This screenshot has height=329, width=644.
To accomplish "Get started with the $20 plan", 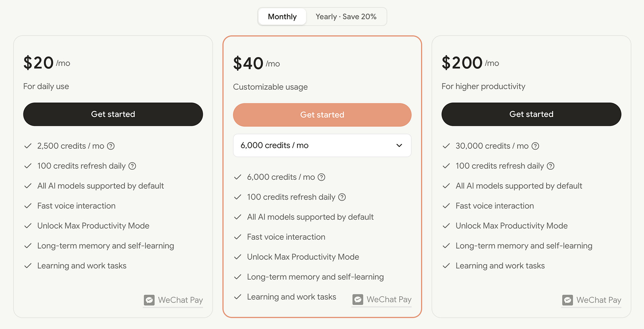I will [x=113, y=114].
